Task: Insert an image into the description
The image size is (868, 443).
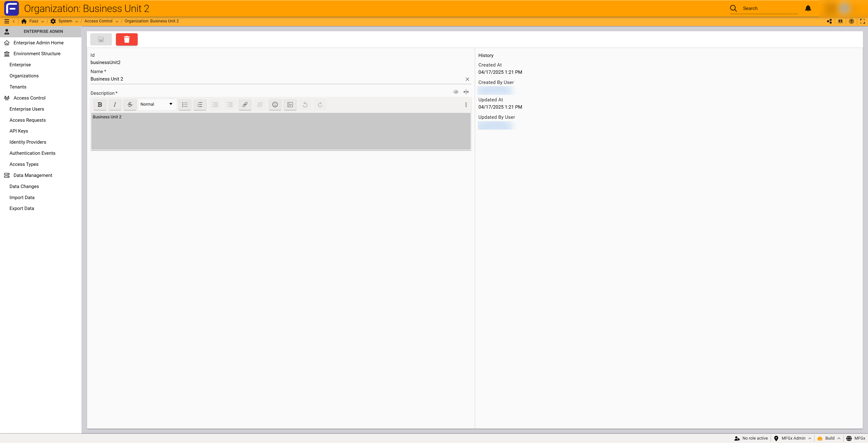Action: (x=290, y=105)
